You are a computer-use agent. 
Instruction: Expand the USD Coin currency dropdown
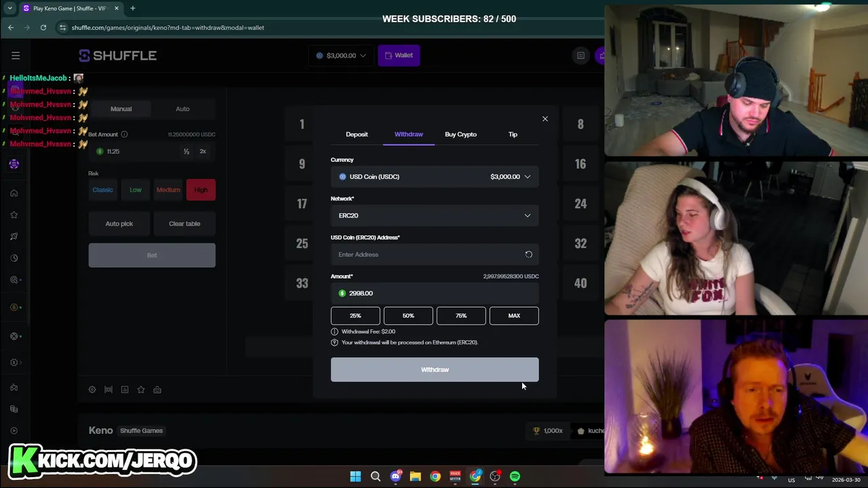tap(435, 177)
